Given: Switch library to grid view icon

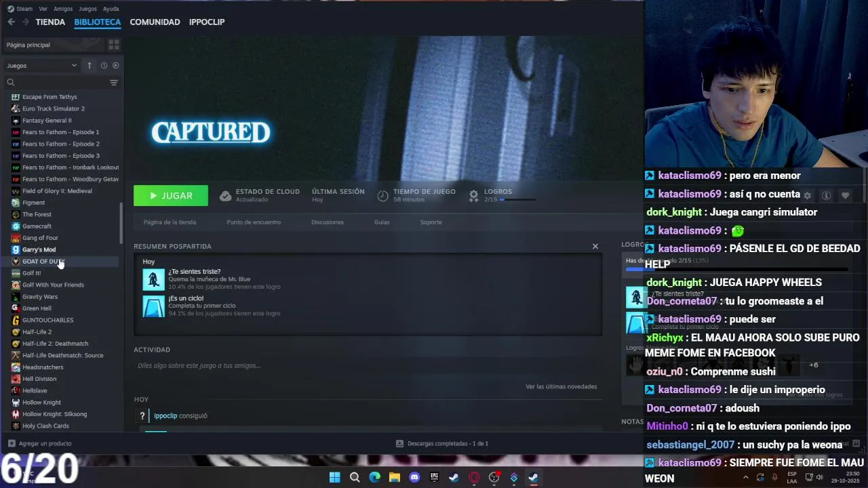Looking at the screenshot, I should 114,45.
